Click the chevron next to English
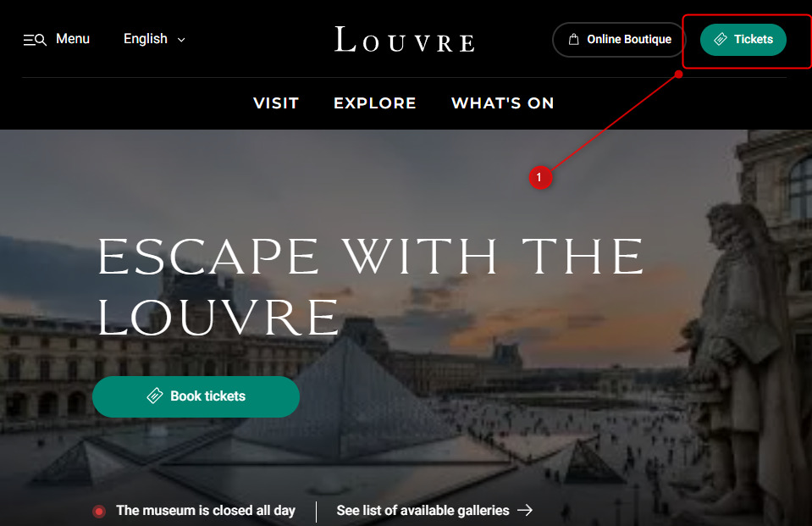Screen dimensions: 812x526 (181, 40)
